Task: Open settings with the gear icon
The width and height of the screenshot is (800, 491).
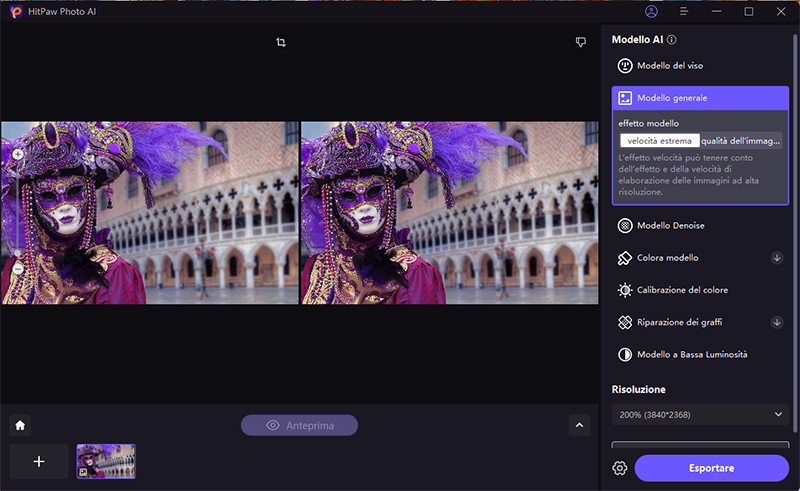Action: point(620,468)
